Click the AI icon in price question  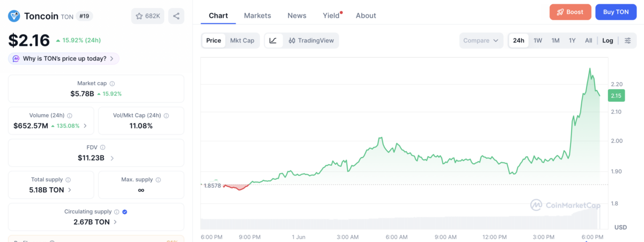pyautogui.click(x=16, y=58)
